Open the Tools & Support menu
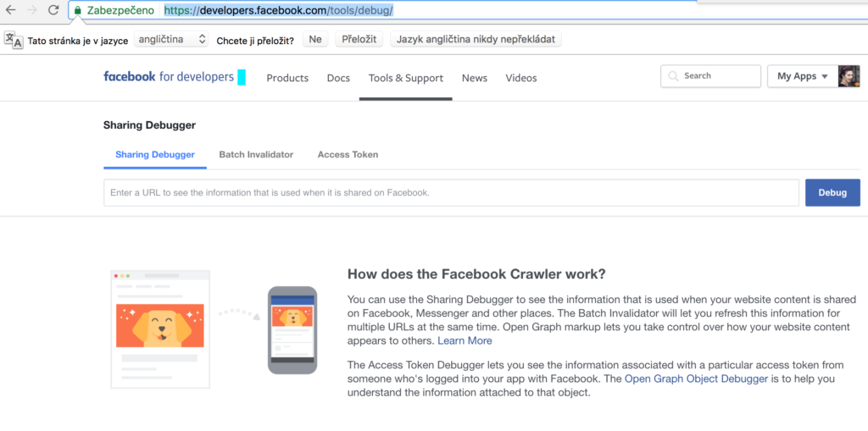Viewport: 868px width, 431px height. point(405,78)
